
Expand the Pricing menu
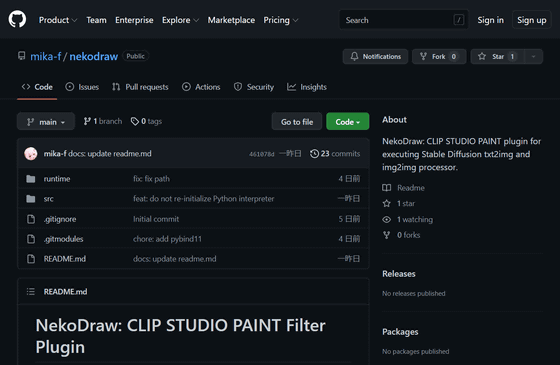(281, 20)
